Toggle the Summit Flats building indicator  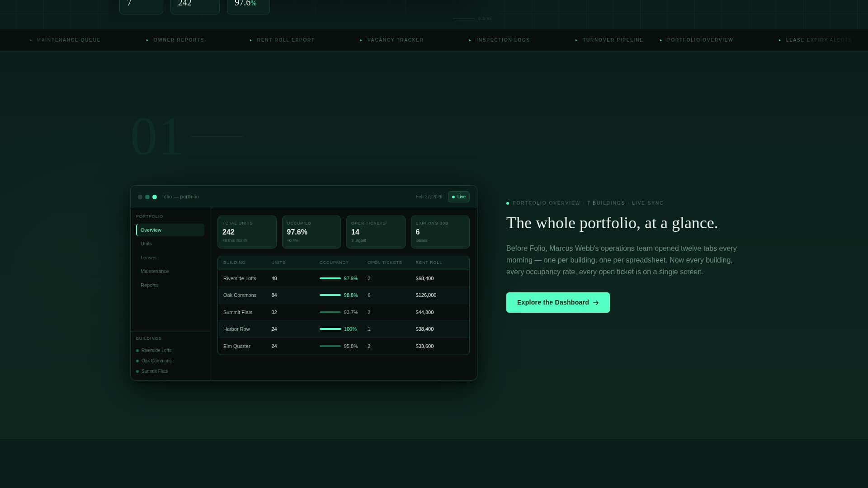137,371
